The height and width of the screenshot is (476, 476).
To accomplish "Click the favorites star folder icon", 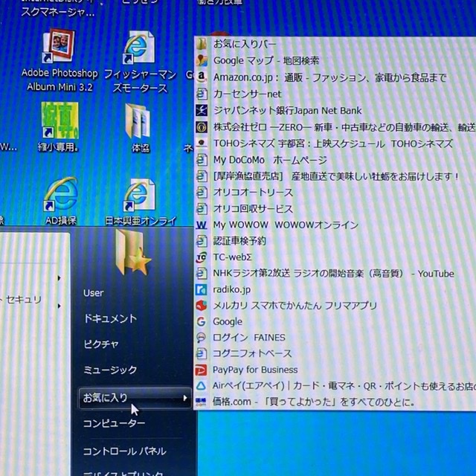I will 132,254.
